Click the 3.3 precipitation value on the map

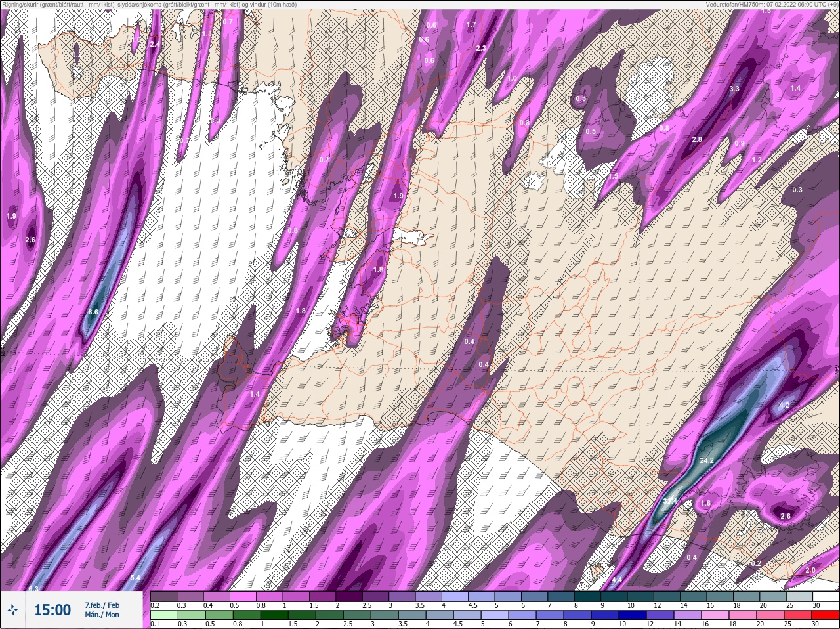coord(734,89)
